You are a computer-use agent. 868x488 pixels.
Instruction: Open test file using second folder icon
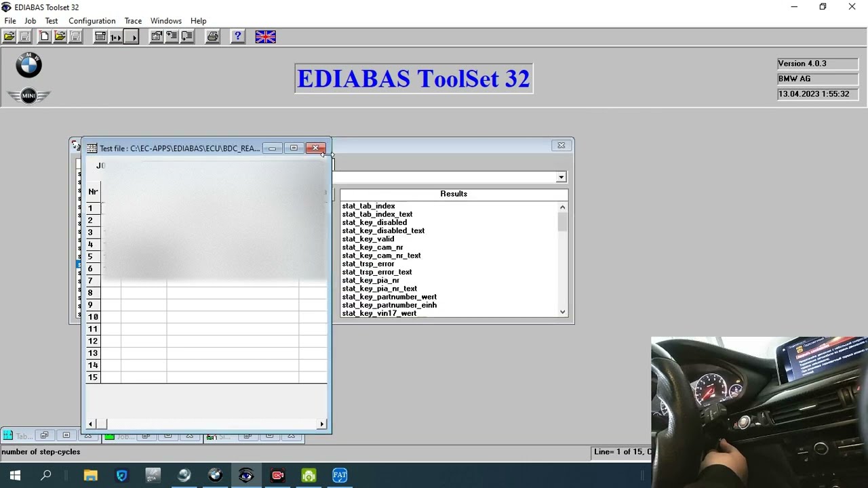tap(60, 37)
